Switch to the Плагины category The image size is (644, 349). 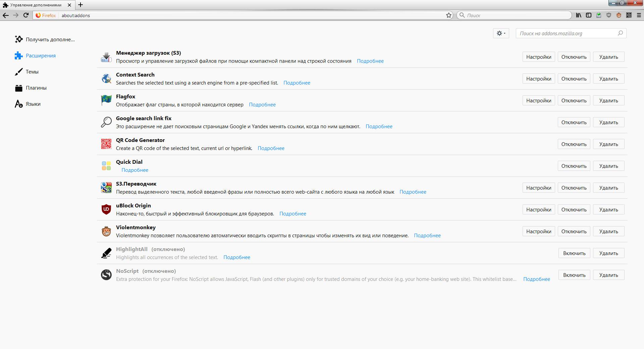pos(31,88)
